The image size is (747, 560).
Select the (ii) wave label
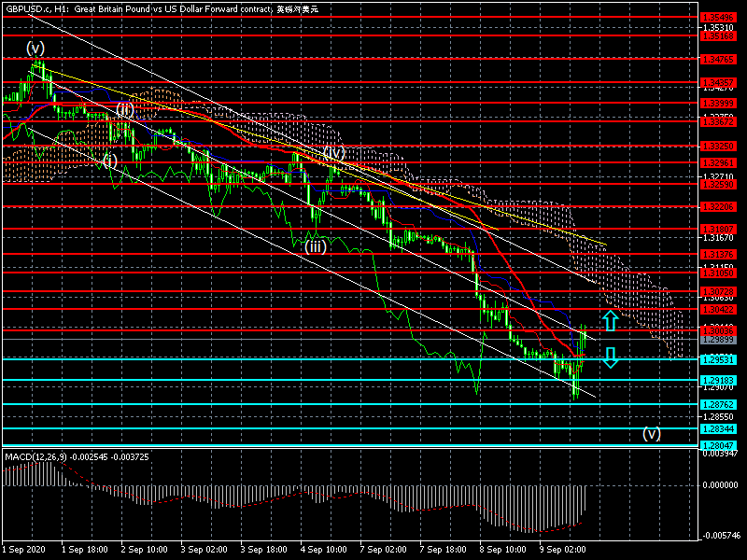pos(125,109)
